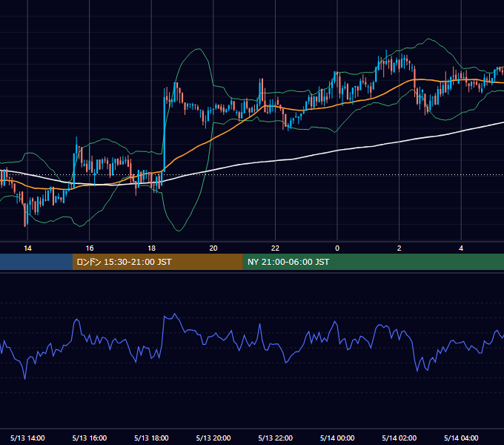Click the 5/14 02:00 date label
The height and width of the screenshot is (445, 504).
tap(399, 438)
